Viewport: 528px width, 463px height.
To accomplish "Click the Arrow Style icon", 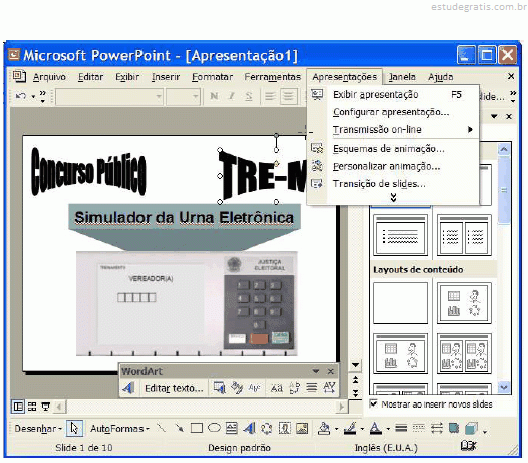I will (436, 428).
